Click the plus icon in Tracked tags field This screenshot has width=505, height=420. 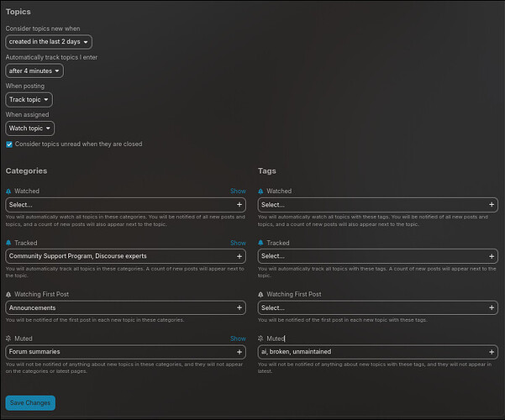point(492,256)
